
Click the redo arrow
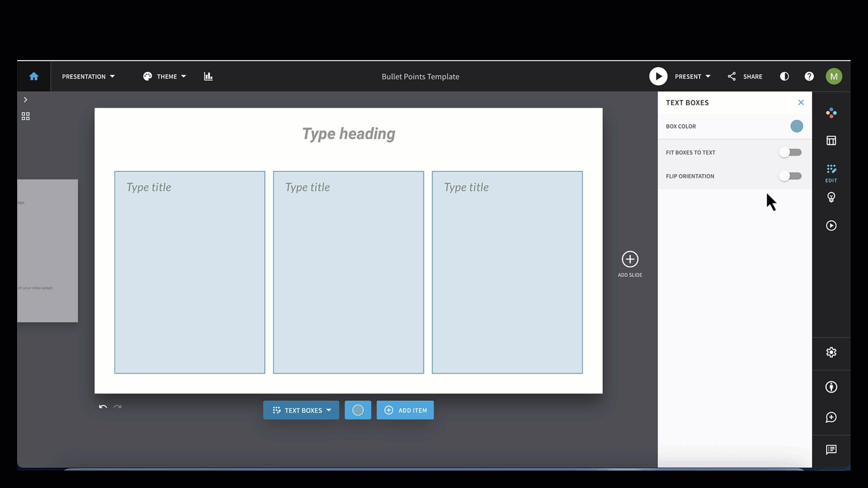[118, 407]
